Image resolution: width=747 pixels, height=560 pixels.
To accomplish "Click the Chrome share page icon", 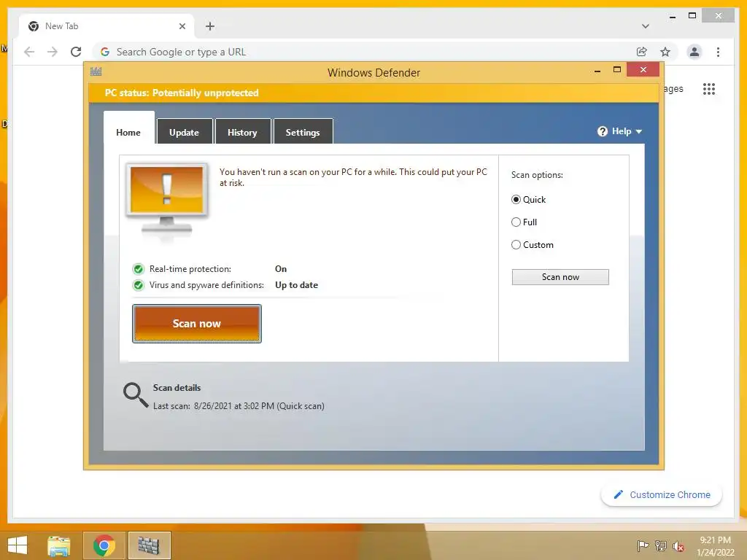I will [x=642, y=52].
